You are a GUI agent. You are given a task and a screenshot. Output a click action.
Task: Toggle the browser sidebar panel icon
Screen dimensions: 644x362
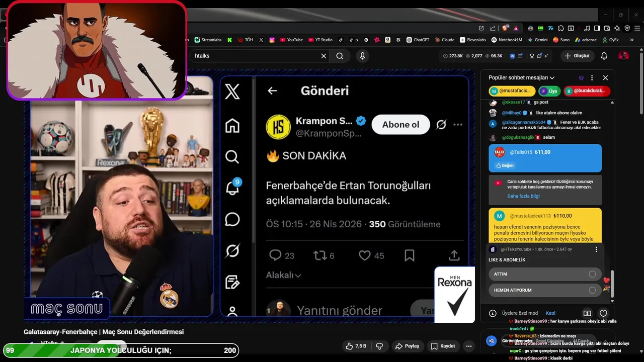point(597,28)
